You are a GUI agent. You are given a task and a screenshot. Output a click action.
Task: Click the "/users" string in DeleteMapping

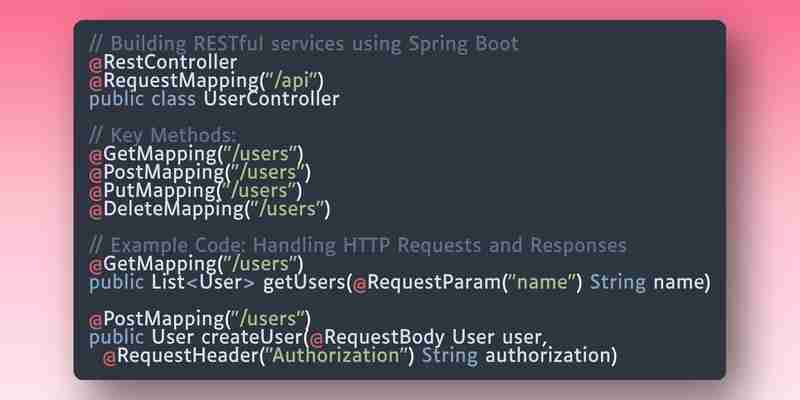tap(287, 210)
